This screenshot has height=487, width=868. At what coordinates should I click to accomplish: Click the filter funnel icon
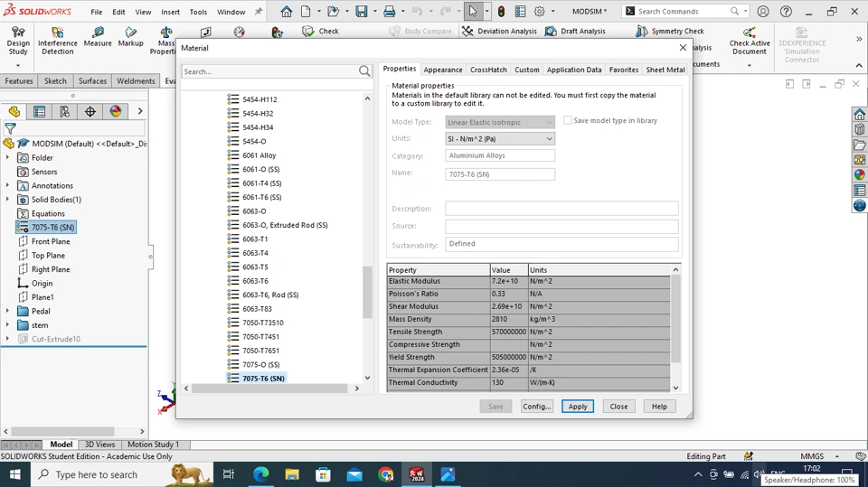(x=10, y=129)
